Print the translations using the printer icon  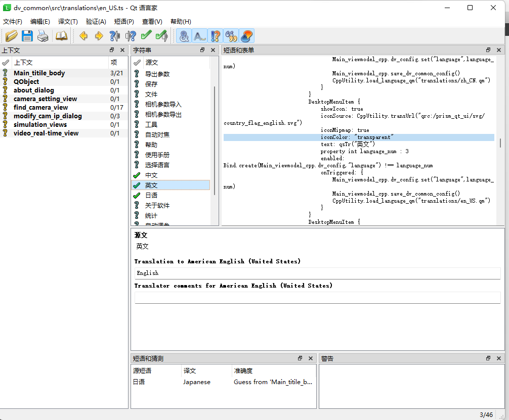pyautogui.click(x=43, y=36)
